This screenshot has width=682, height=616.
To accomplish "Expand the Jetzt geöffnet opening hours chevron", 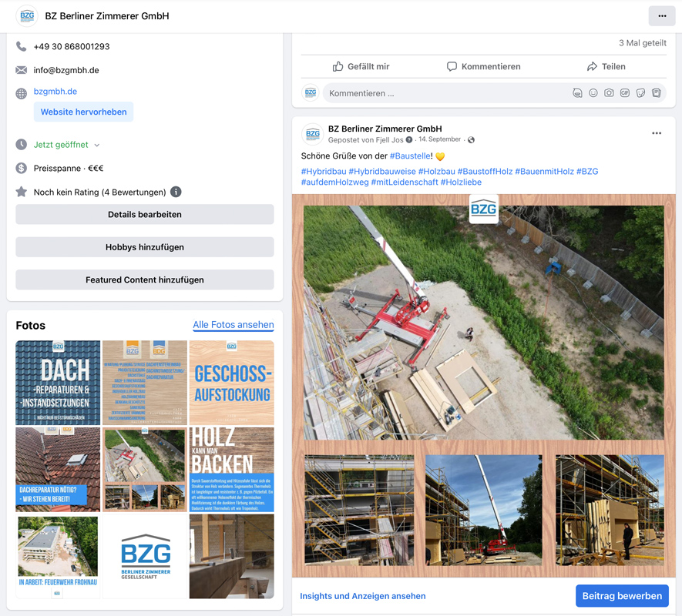I will (96, 146).
